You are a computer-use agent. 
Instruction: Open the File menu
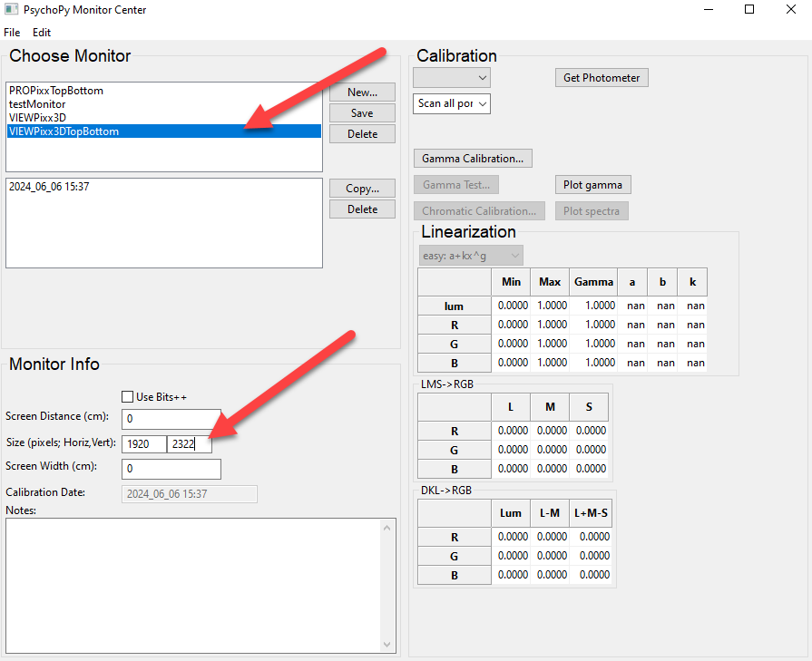(12, 32)
